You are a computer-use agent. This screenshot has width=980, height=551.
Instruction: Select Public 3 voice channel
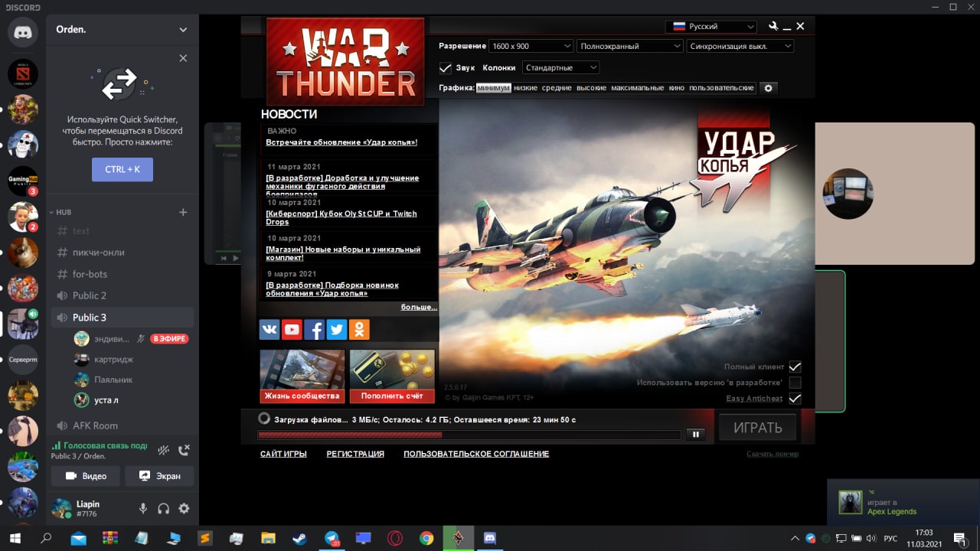point(122,317)
